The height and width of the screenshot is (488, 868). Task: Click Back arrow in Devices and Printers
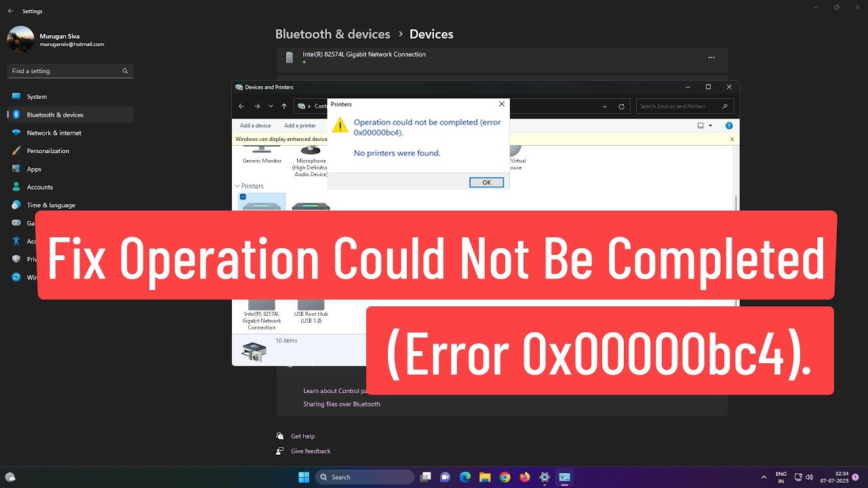(x=242, y=106)
